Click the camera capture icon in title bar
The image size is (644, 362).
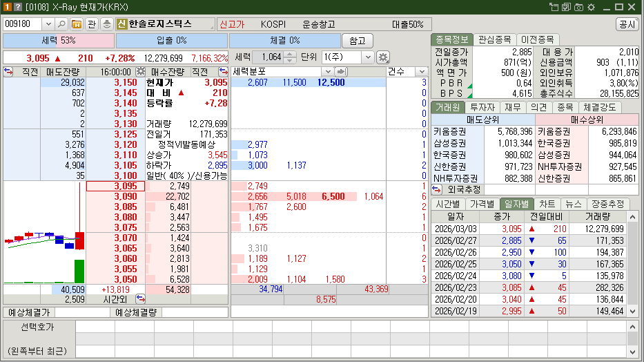pos(565,7)
